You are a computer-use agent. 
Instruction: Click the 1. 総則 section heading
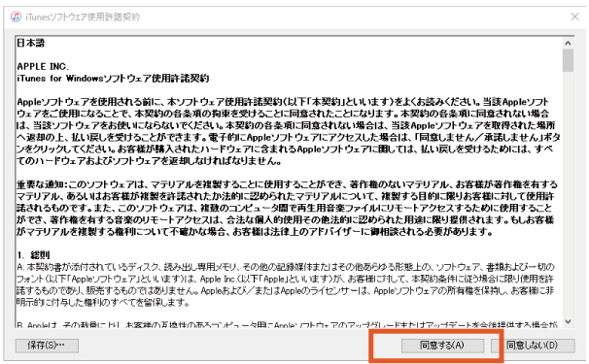click(x=33, y=255)
